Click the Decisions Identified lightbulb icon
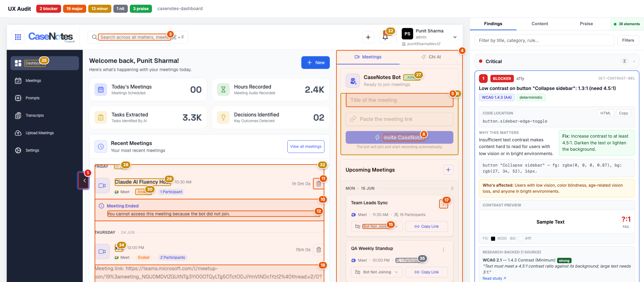This screenshot has width=644, height=282. pyautogui.click(x=223, y=117)
